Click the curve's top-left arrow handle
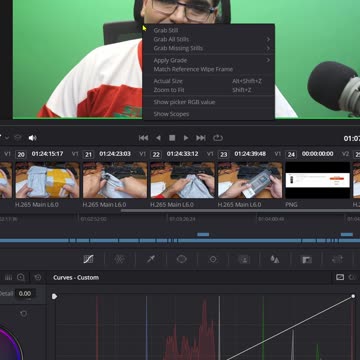Viewport: 360px width, 360px height. click(x=54, y=296)
